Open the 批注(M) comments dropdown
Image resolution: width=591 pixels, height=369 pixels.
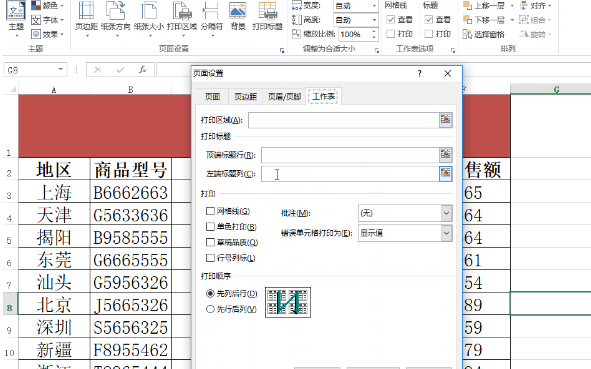pos(446,213)
